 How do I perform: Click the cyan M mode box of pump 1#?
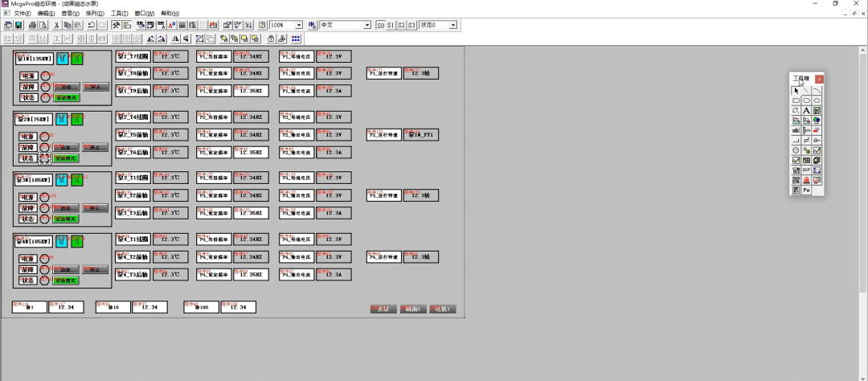(62, 58)
